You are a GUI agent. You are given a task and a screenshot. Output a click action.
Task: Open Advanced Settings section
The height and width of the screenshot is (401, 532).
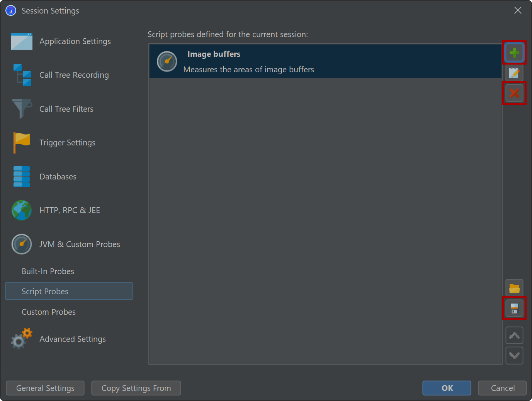[x=73, y=339]
